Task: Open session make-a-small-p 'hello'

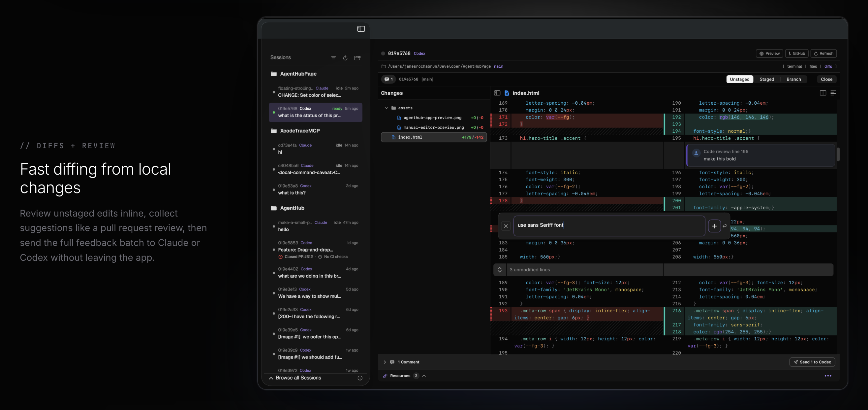Action: [315, 226]
